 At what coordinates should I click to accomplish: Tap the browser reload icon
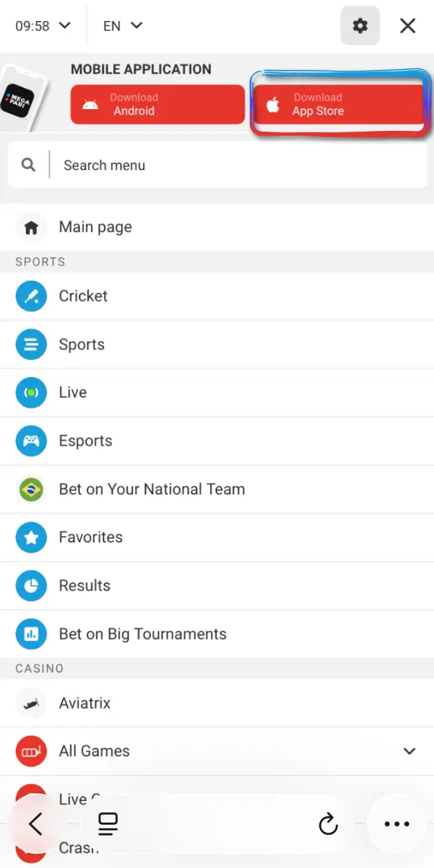coord(328,824)
